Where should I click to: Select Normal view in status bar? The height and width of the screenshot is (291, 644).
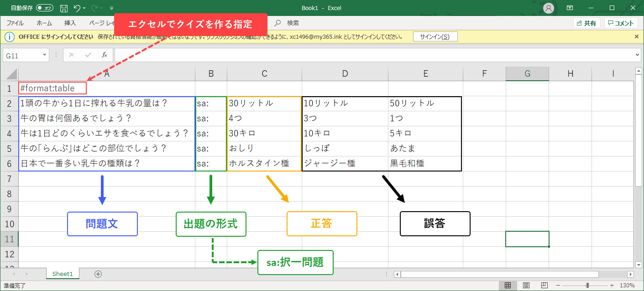pos(508,286)
